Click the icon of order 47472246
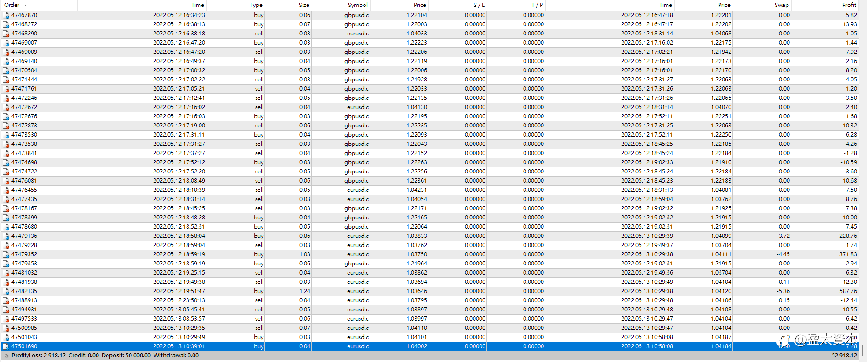Viewport: 868px width, 362px height. click(x=6, y=98)
